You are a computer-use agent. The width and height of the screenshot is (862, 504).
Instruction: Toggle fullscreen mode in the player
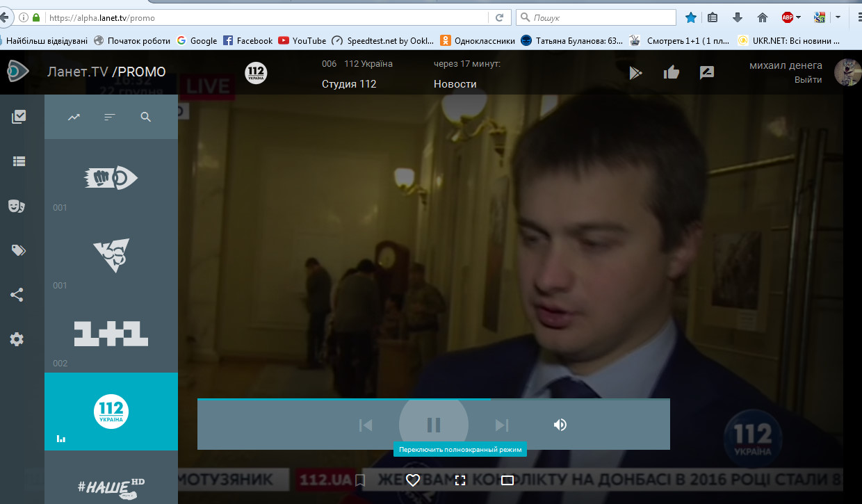tap(460, 480)
